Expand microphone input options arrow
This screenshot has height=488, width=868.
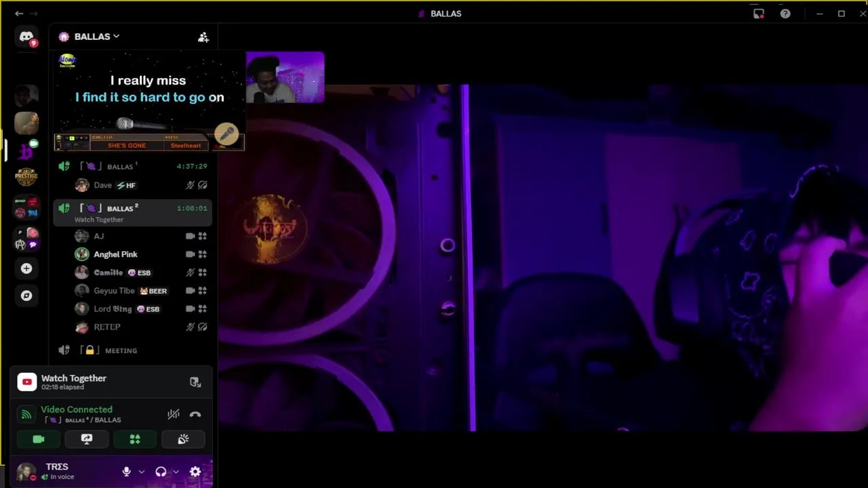[141, 472]
